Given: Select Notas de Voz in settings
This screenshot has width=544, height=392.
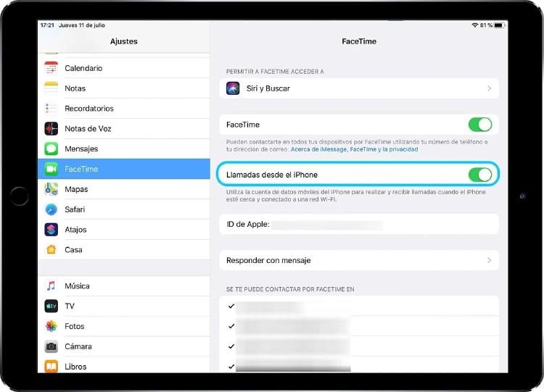Looking at the screenshot, I should 124,128.
